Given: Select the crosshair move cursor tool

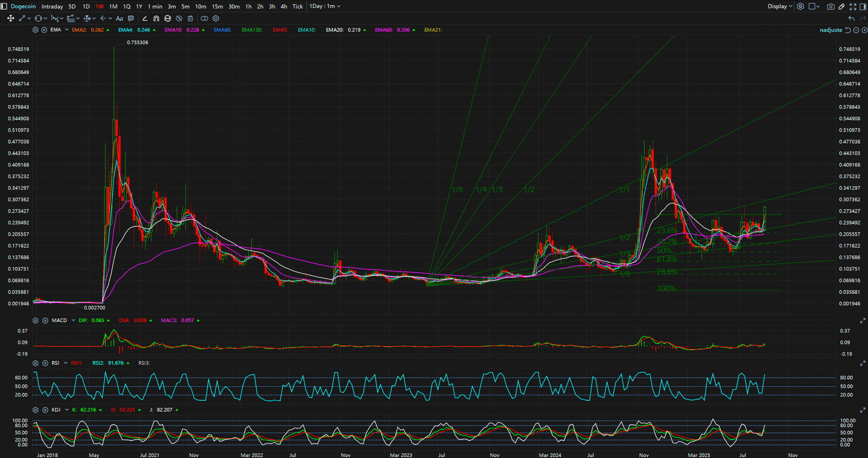Looking at the screenshot, I should pyautogui.click(x=10, y=18).
